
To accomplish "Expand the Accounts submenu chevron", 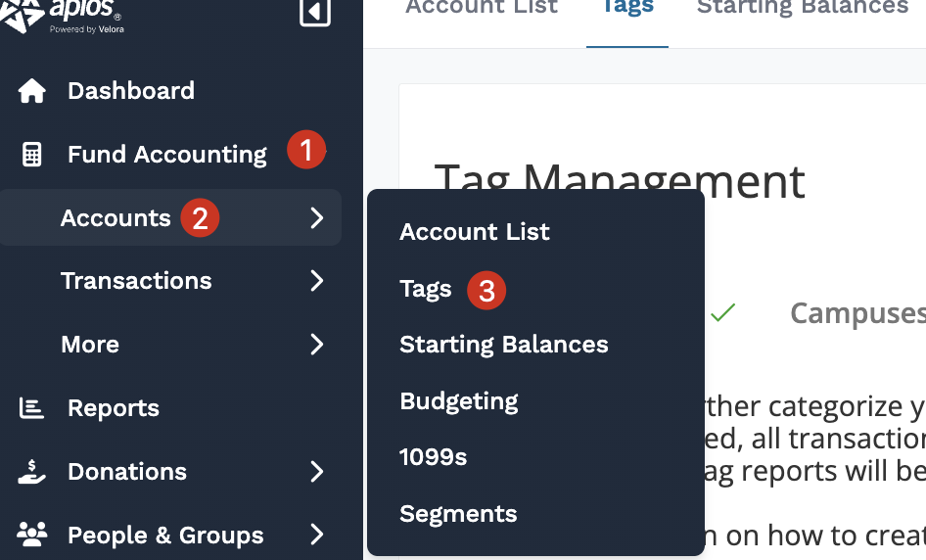I will (x=316, y=218).
